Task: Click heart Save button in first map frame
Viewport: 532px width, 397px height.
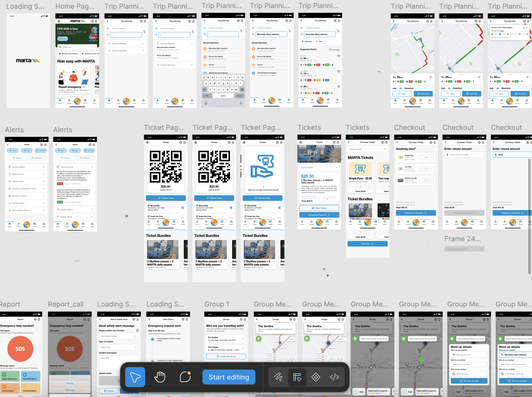Action: tap(402, 93)
